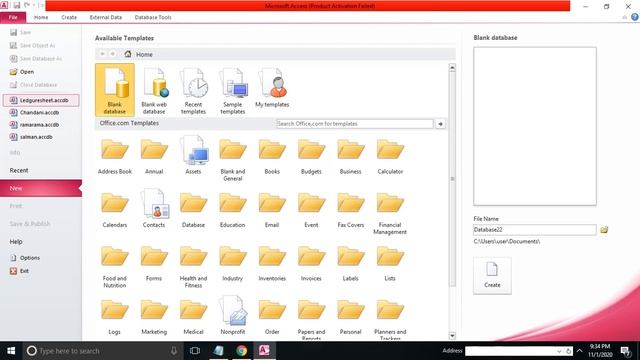Open the Event template folder

311,210
